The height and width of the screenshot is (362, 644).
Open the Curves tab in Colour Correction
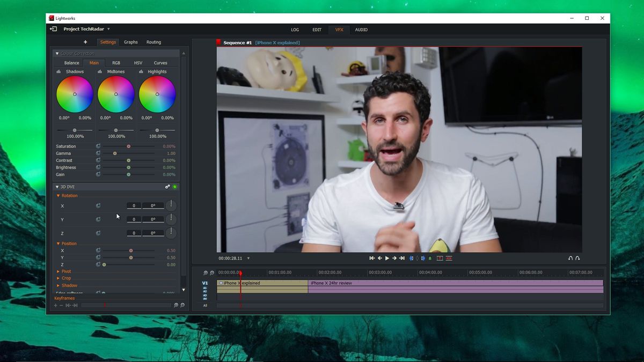tap(160, 63)
